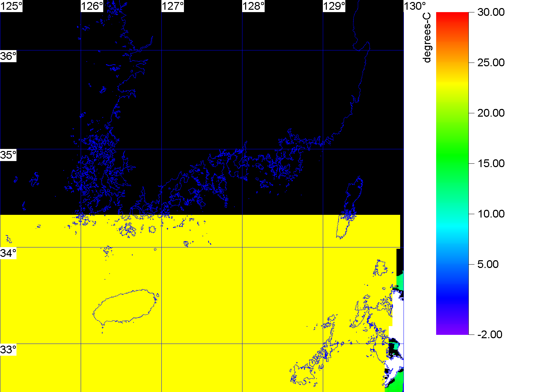The height and width of the screenshot is (392, 535).
Task: Click the -2.00 colorbar value
Action: tap(490, 335)
